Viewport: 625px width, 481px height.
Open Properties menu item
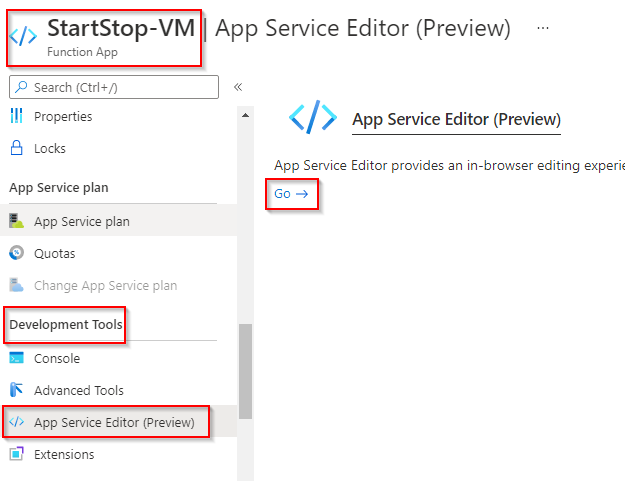pyautogui.click(x=63, y=116)
